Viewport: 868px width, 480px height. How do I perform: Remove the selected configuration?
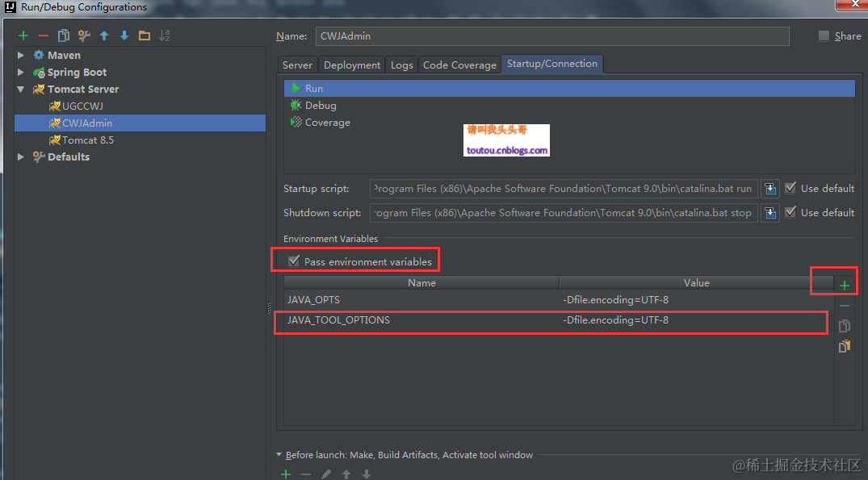(44, 35)
